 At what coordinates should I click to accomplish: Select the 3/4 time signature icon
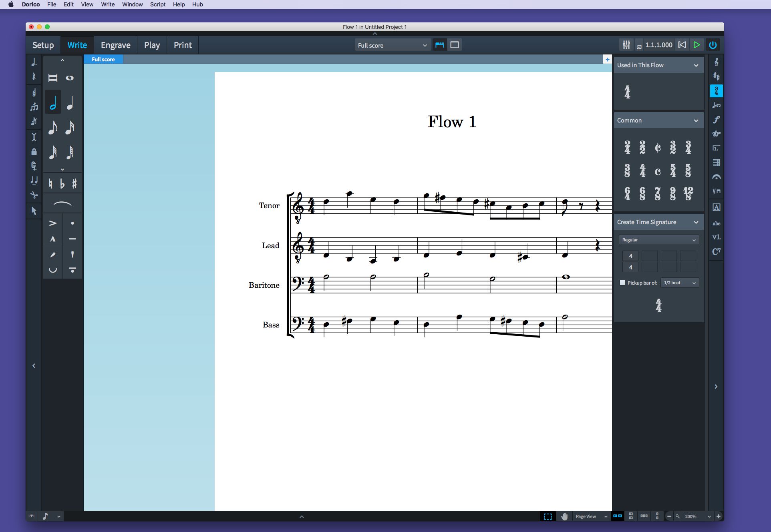pyautogui.click(x=688, y=147)
